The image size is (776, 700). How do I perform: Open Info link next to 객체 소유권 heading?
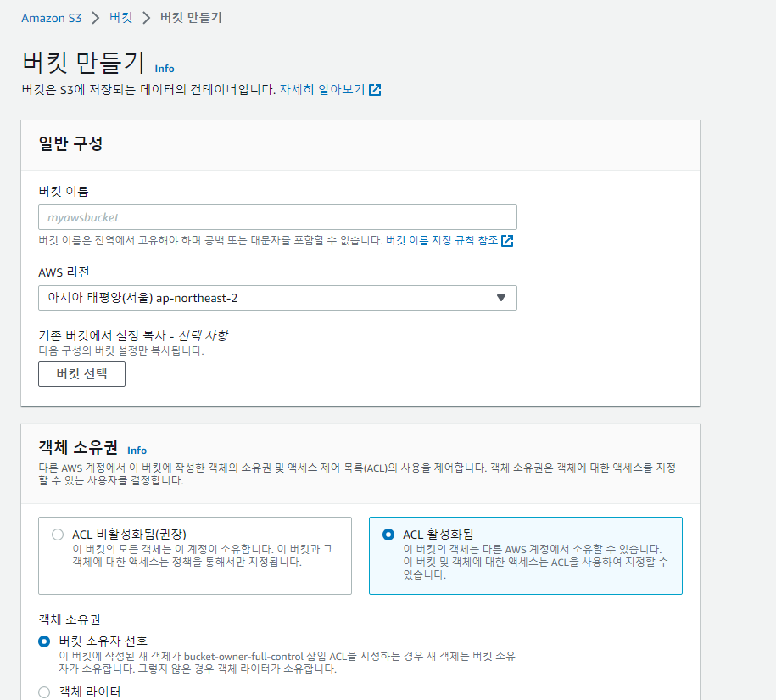[137, 451]
